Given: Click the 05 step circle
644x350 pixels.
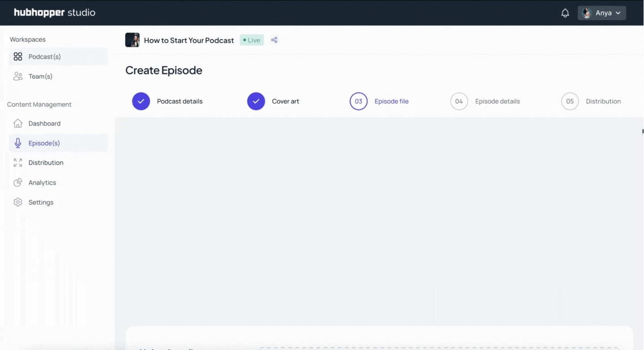Looking at the screenshot, I should 570,101.
